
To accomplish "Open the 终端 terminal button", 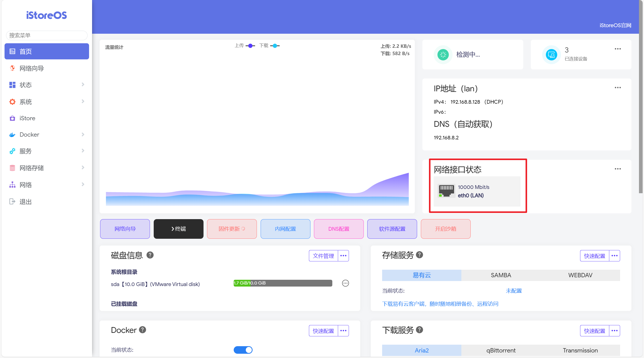I will (178, 229).
